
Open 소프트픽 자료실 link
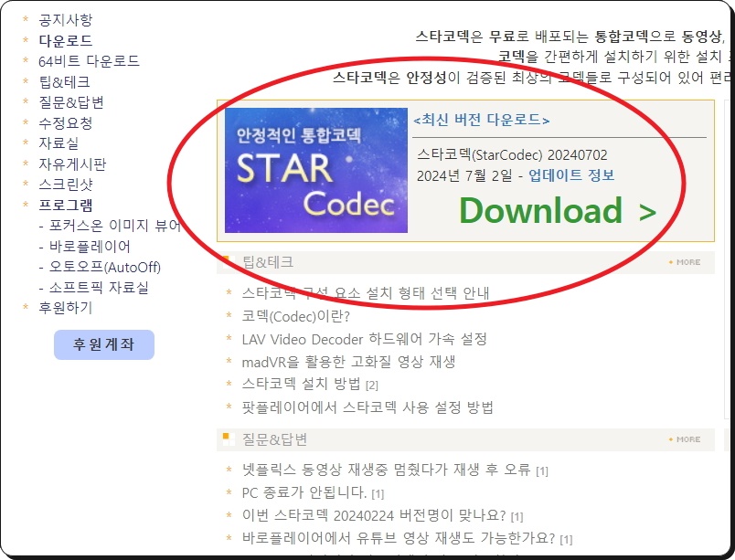click(x=99, y=287)
